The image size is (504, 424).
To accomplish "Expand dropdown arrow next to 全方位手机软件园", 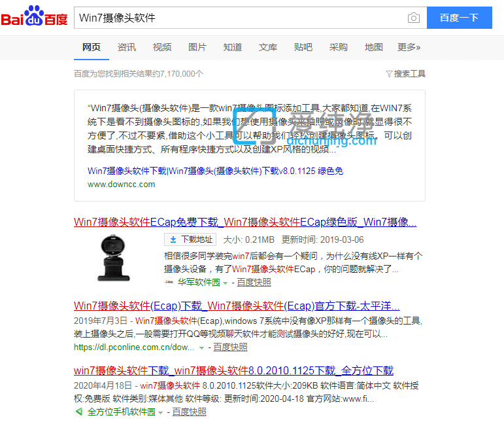I will point(160,412).
